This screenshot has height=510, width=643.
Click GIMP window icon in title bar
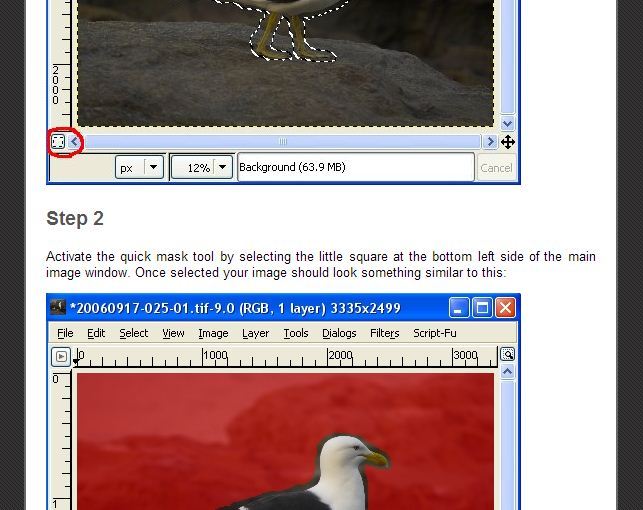[x=58, y=307]
